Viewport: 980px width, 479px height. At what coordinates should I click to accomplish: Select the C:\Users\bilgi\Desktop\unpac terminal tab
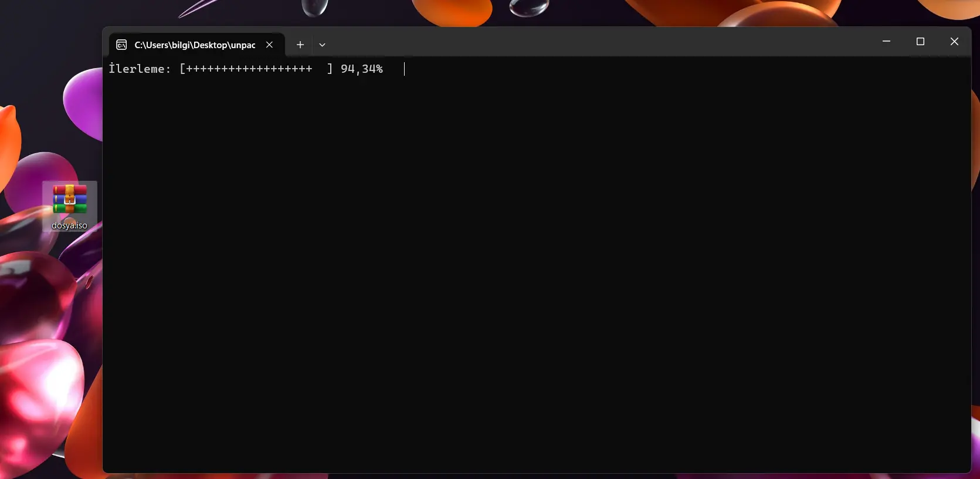(197, 45)
